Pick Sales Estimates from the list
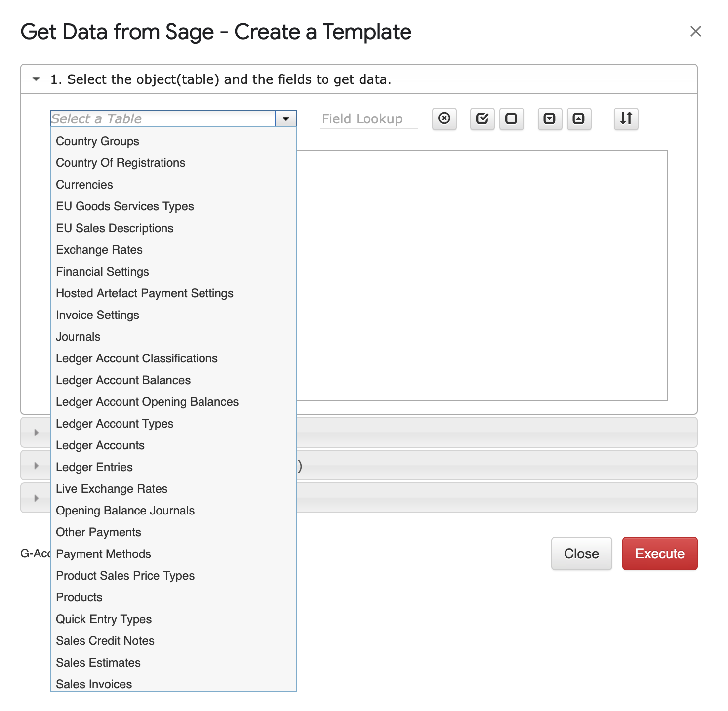This screenshot has height=711, width=728. pos(173,663)
